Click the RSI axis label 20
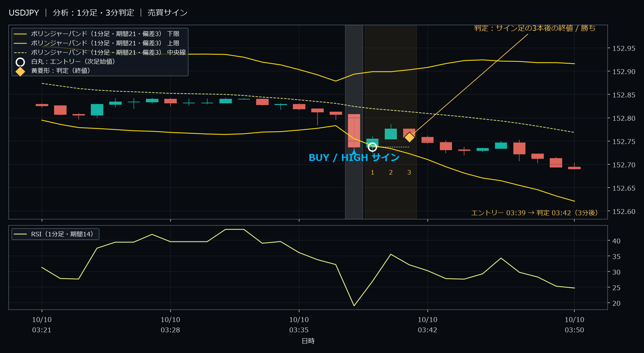Image resolution: width=644 pixels, height=353 pixels. click(x=616, y=303)
